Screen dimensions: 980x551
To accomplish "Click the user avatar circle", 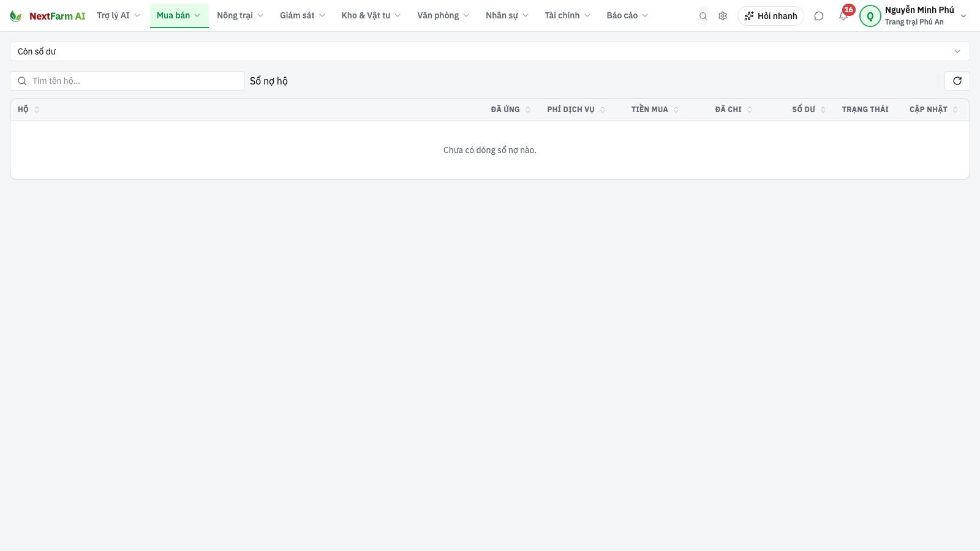I will pyautogui.click(x=870, y=17).
